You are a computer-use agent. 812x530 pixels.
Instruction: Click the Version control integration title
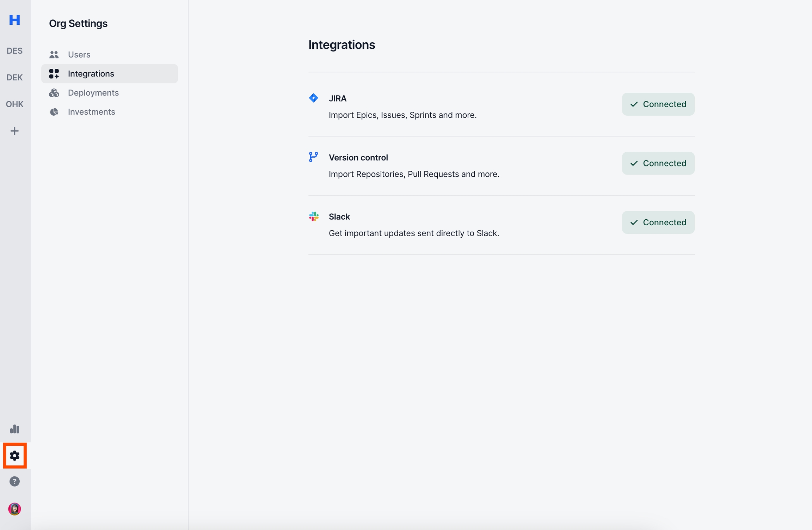pyautogui.click(x=358, y=158)
